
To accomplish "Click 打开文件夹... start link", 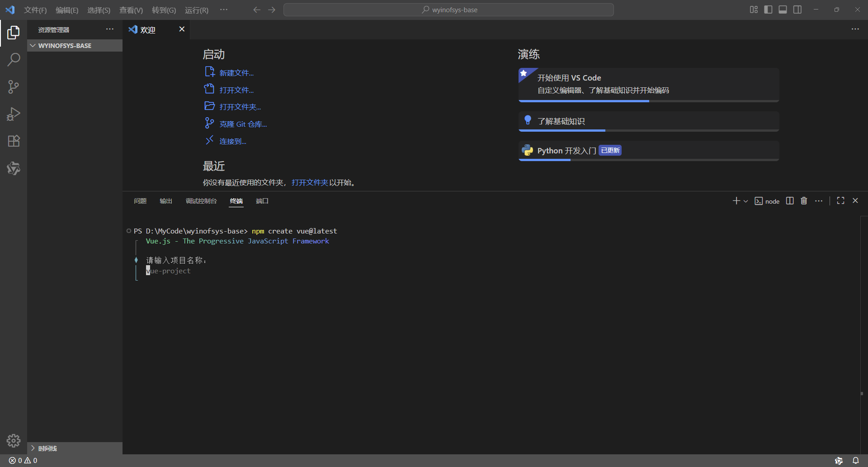I will (240, 107).
